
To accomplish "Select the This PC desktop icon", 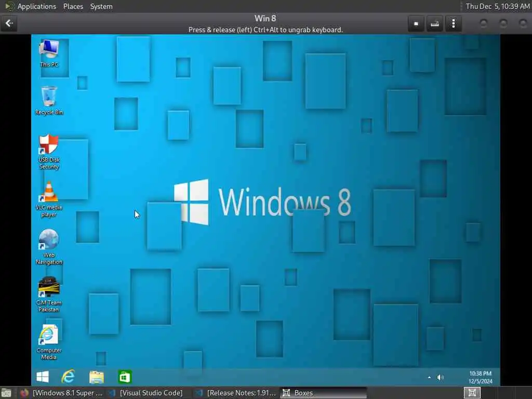I will tap(49, 54).
